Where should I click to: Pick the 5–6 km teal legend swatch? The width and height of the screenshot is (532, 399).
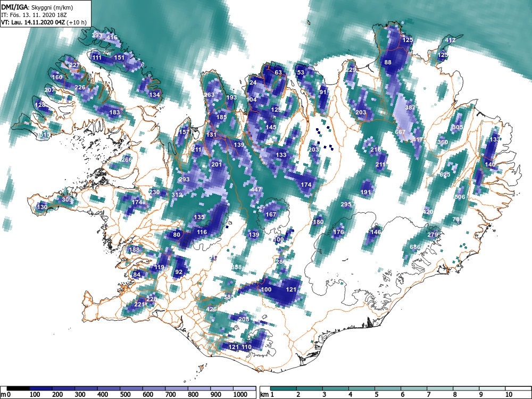click(388, 388)
